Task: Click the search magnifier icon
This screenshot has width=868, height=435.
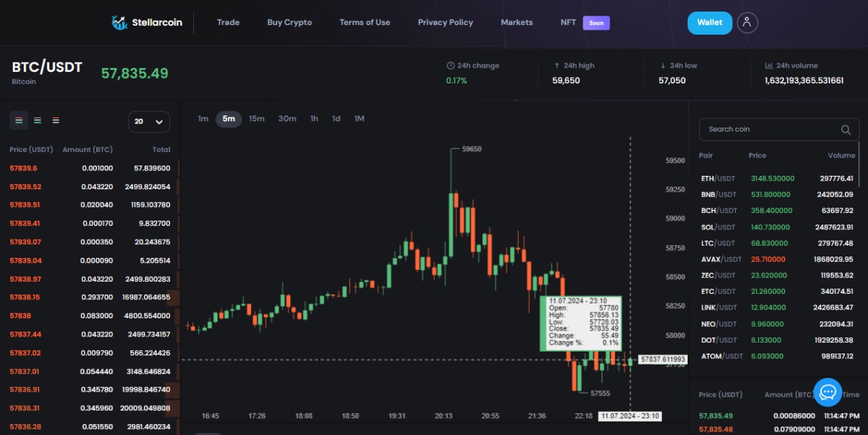Action: 846,130
